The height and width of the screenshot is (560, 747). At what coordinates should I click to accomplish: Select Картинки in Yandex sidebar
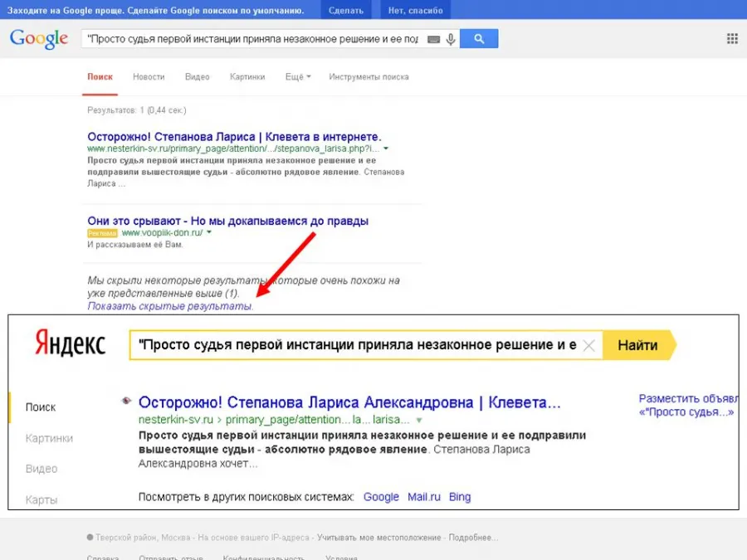pyautogui.click(x=49, y=438)
